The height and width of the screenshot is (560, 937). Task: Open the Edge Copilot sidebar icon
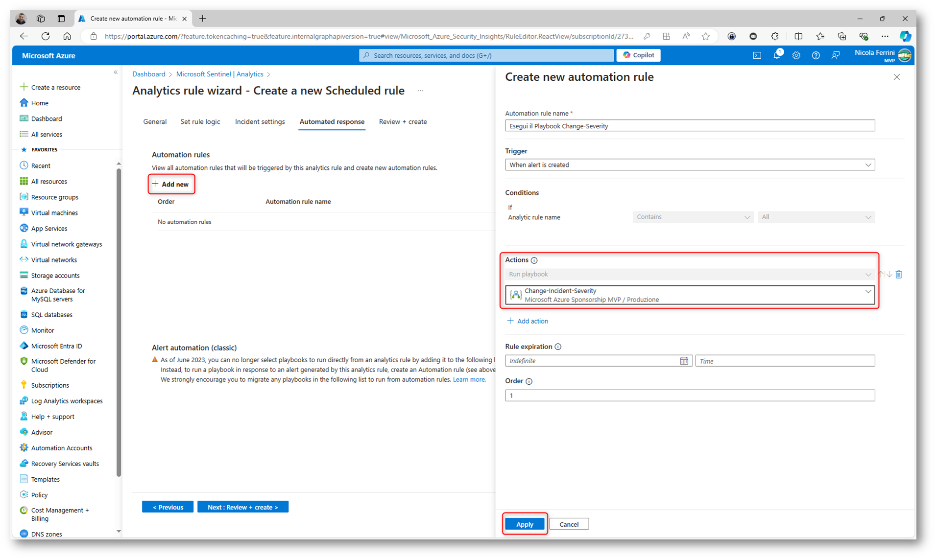tap(905, 36)
